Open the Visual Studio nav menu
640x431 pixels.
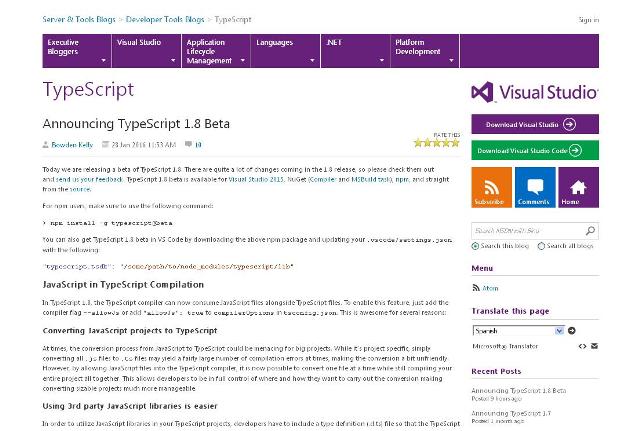(147, 51)
